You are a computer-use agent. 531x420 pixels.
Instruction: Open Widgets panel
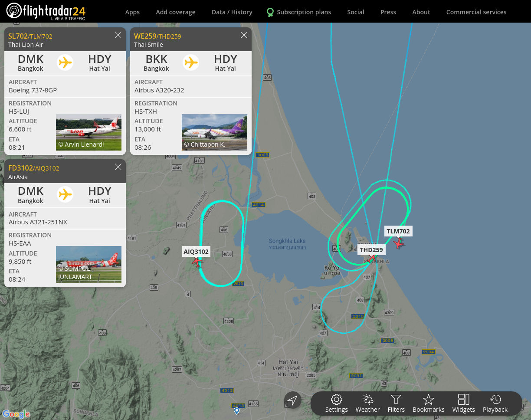[463, 404]
